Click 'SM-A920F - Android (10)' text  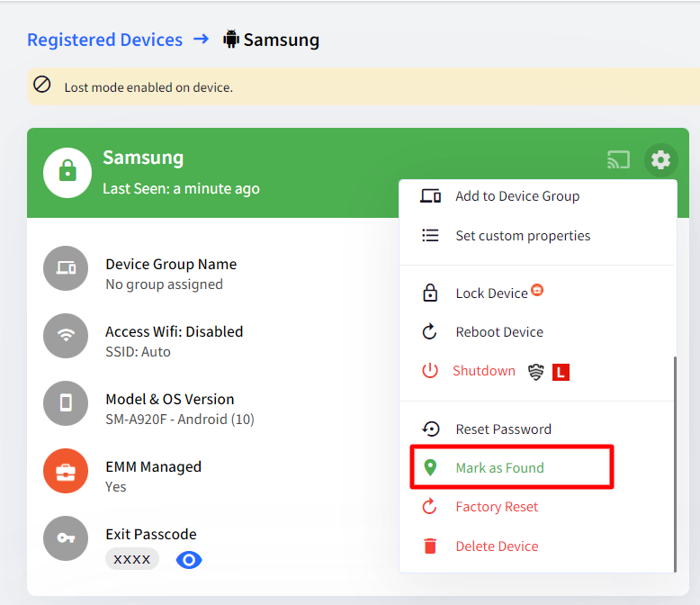coord(180,420)
